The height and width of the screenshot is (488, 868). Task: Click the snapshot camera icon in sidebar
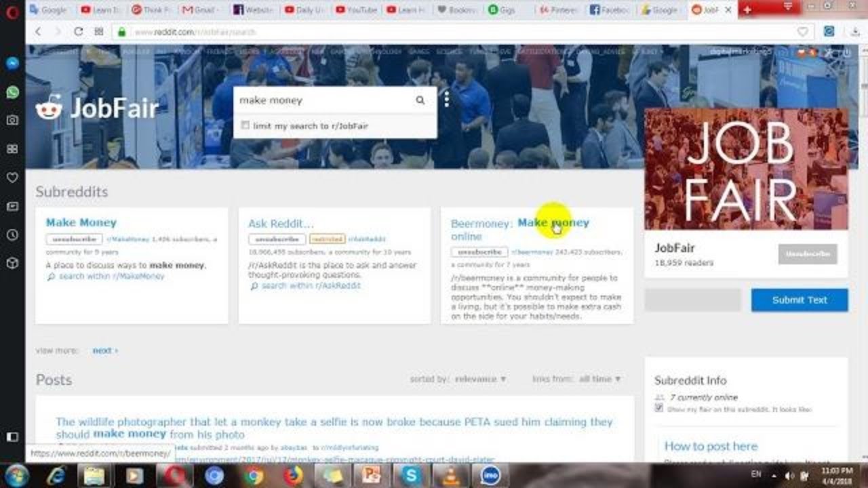coord(12,120)
